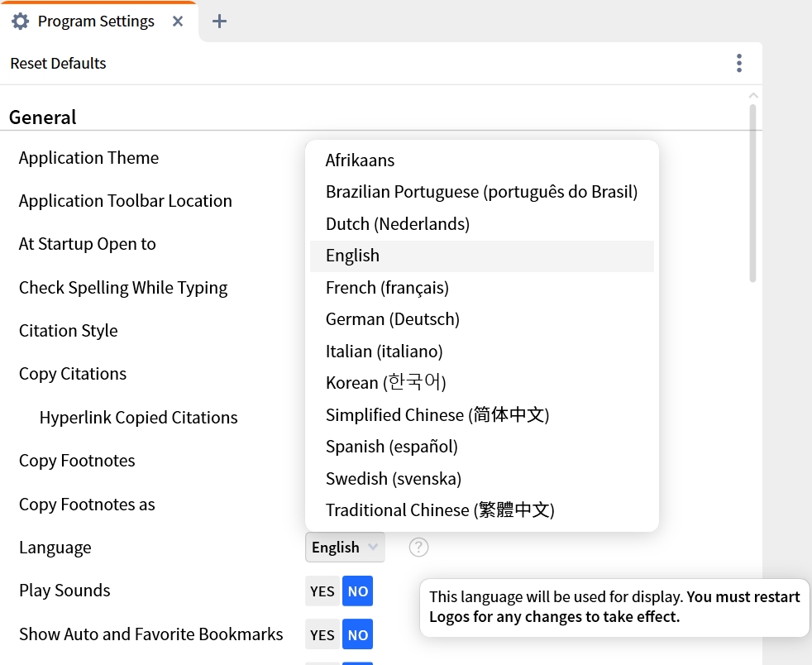Screen dimensions: 812x665
Task: Pick Swedish (svenska) language
Action: [481, 479]
